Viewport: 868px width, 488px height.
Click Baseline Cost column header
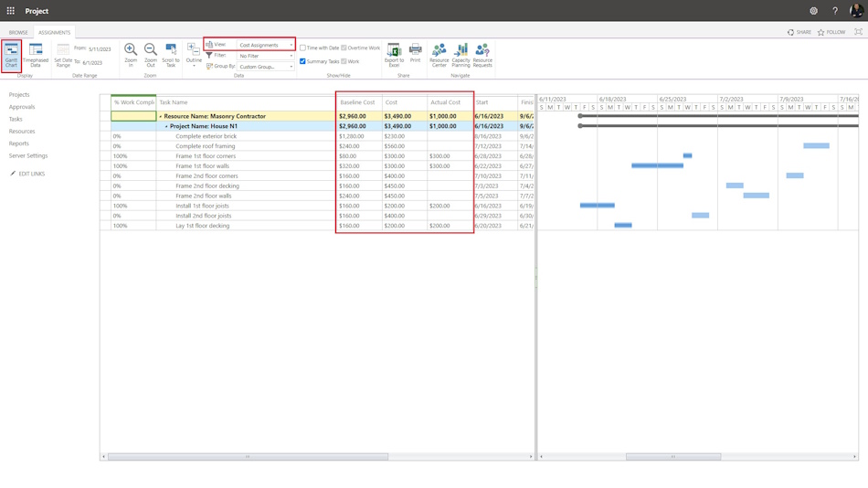[x=359, y=102]
